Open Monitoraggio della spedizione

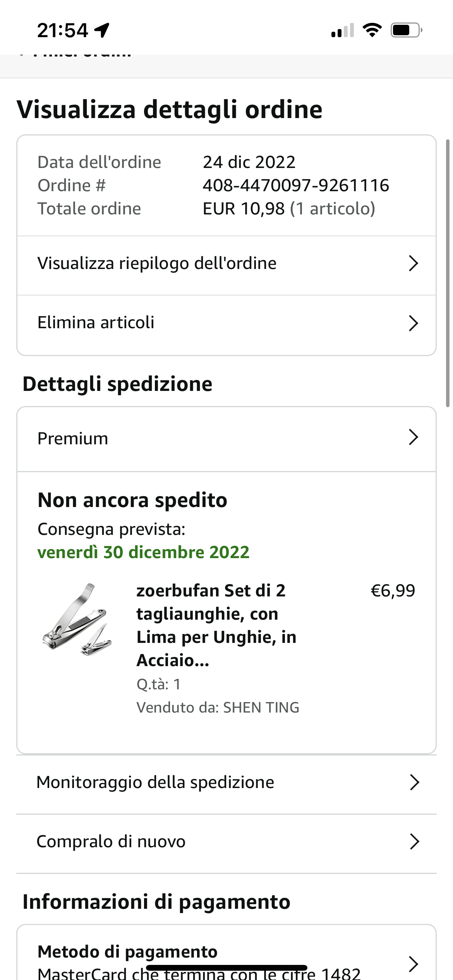pos(155,782)
